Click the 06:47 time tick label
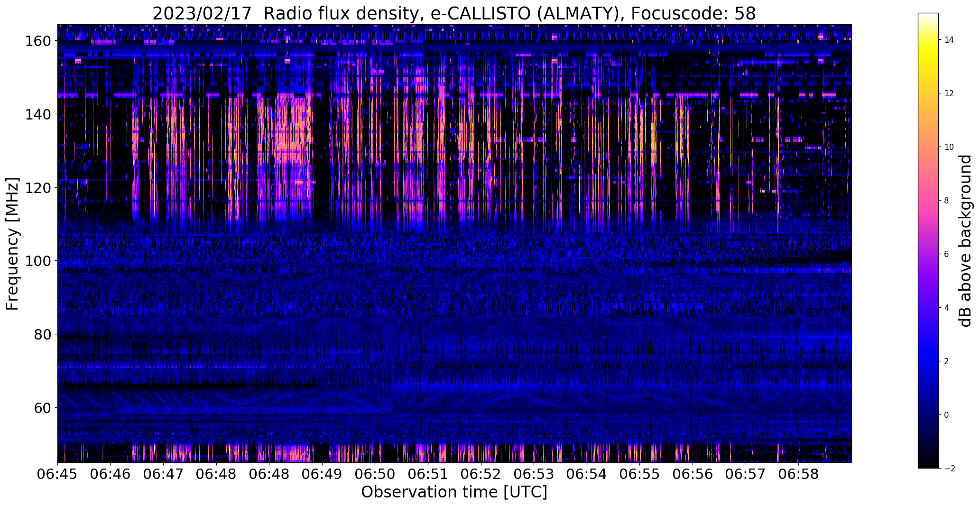The image size is (980, 506). 164,474
